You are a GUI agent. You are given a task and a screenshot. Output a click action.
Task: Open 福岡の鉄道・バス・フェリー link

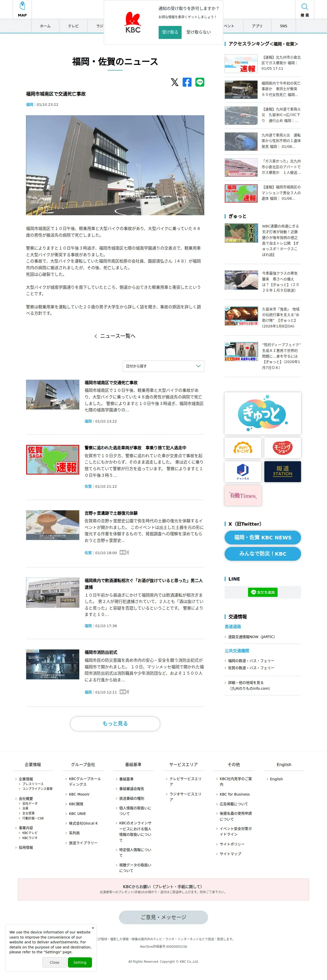[x=251, y=660]
